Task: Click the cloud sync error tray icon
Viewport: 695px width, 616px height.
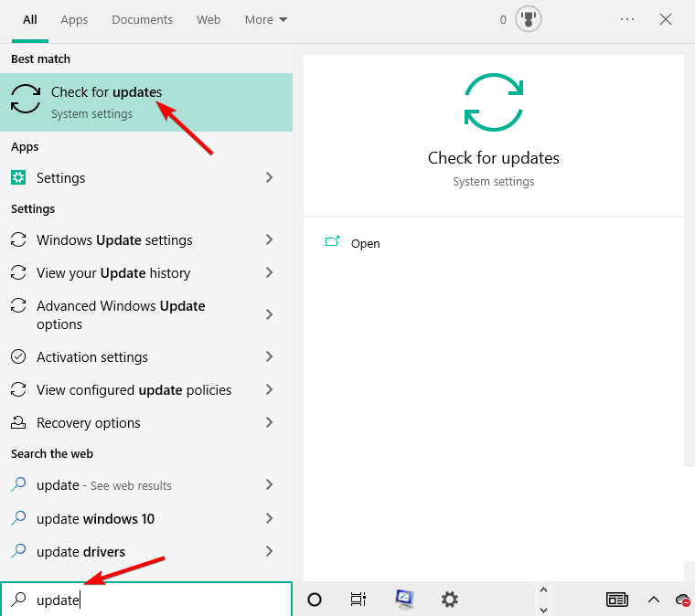Action: coord(683,600)
